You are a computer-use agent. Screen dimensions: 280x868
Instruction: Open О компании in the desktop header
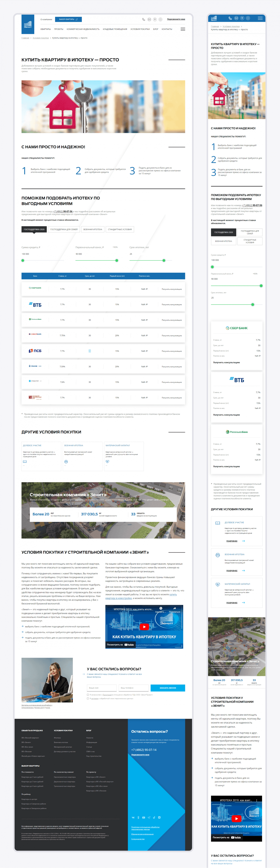coord(46,20)
